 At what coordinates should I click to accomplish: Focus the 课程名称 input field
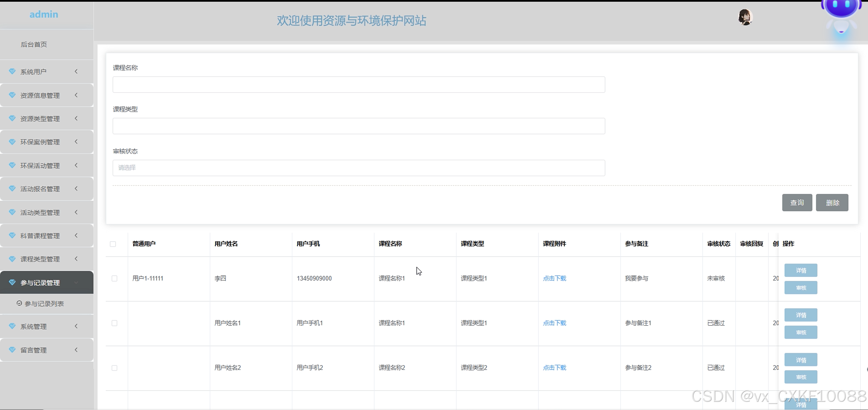[x=358, y=85]
